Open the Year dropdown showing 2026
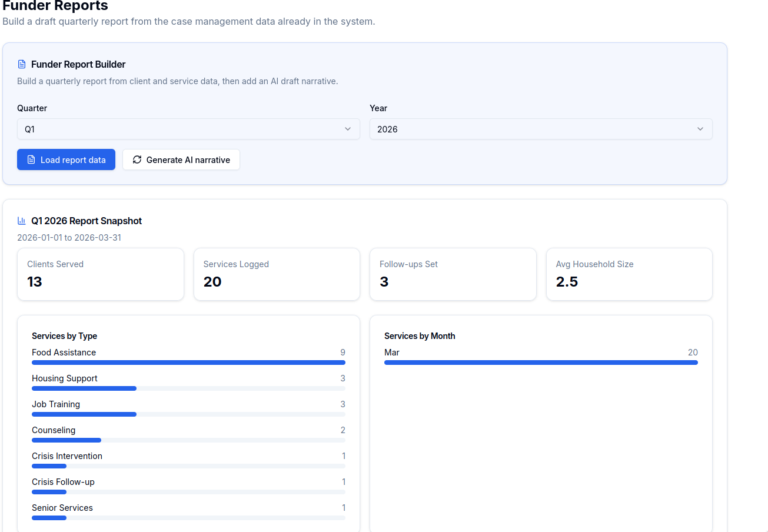This screenshot has height=532, width=768. [x=540, y=129]
